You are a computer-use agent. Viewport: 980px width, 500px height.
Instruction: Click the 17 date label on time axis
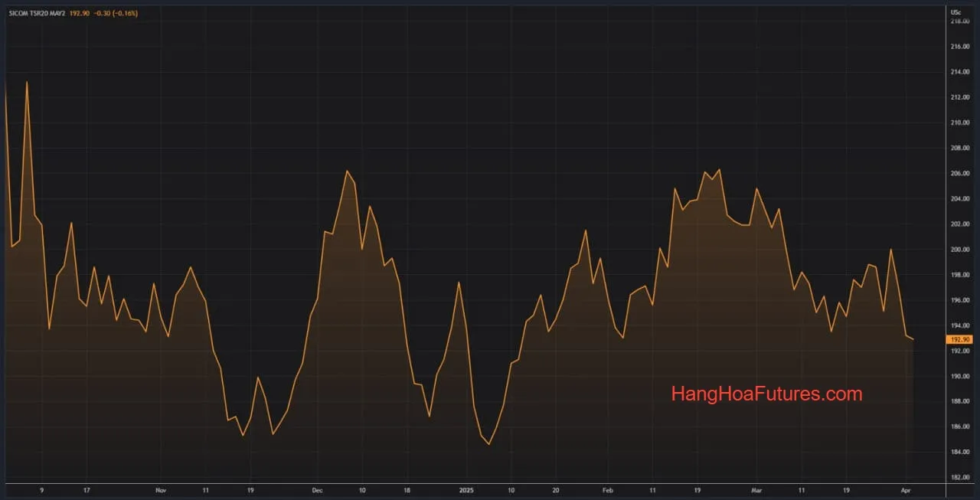pos(87,489)
